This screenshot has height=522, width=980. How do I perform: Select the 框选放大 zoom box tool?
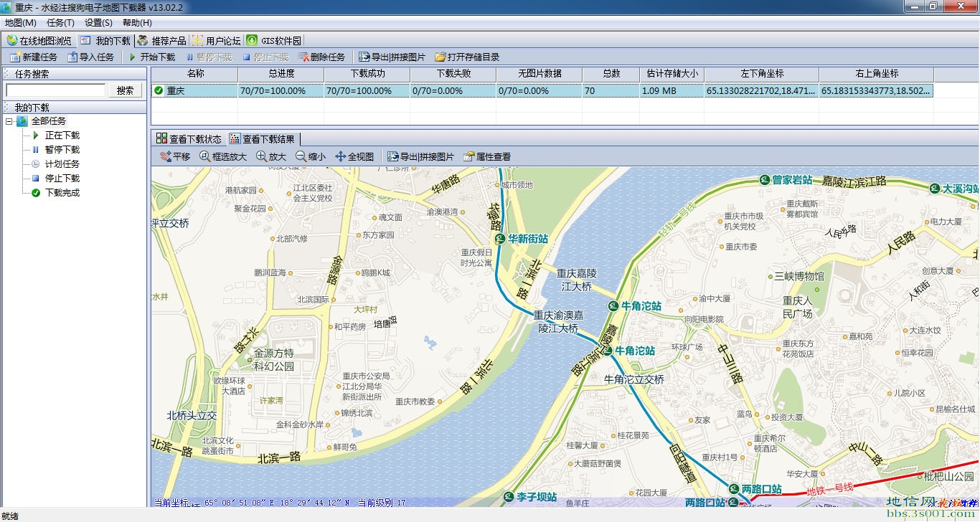point(223,156)
